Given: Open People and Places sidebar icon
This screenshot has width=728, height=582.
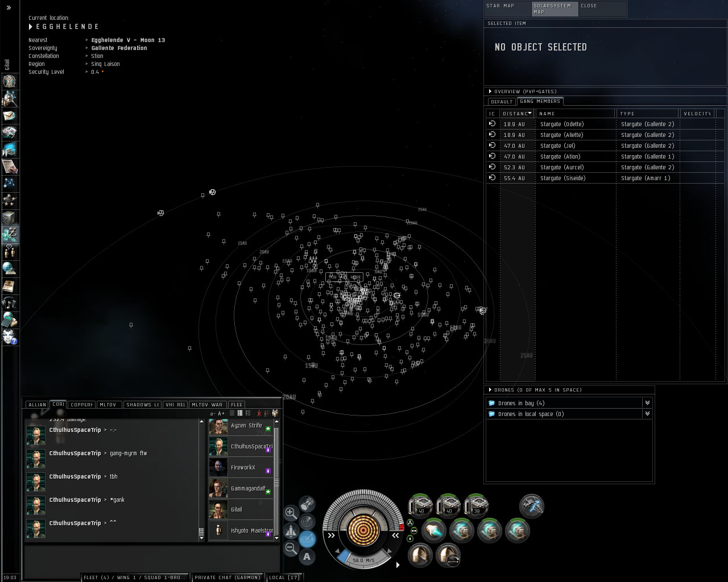Looking at the screenshot, I should (10, 98).
